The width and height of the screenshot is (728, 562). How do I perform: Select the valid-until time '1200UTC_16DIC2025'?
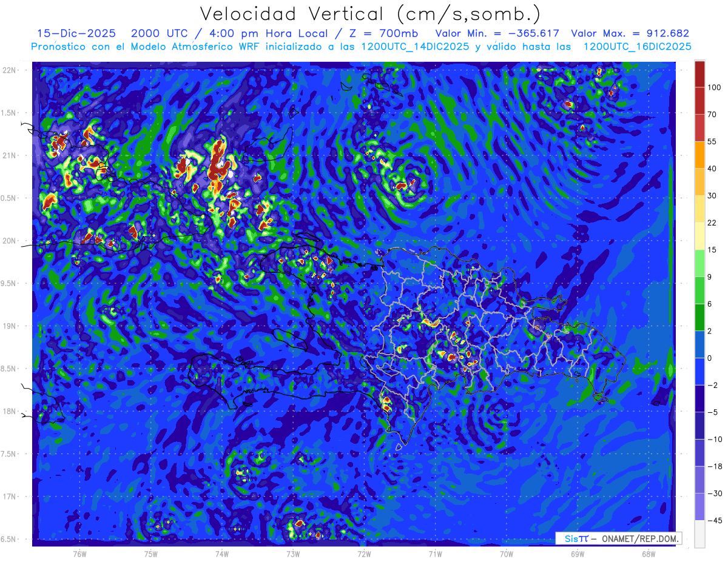637,47
